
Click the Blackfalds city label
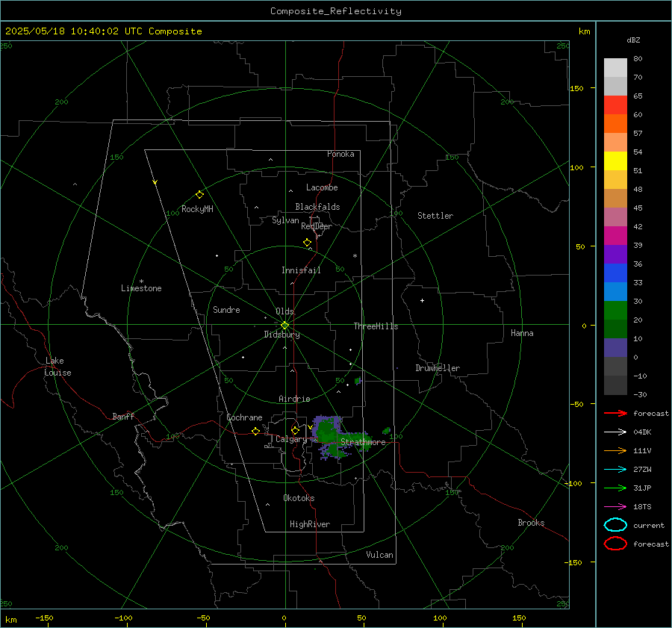click(x=317, y=207)
